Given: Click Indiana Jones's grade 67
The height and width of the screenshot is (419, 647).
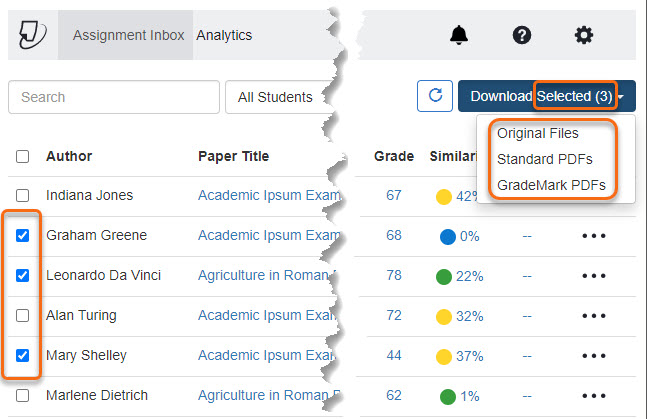Looking at the screenshot, I should point(393,195).
